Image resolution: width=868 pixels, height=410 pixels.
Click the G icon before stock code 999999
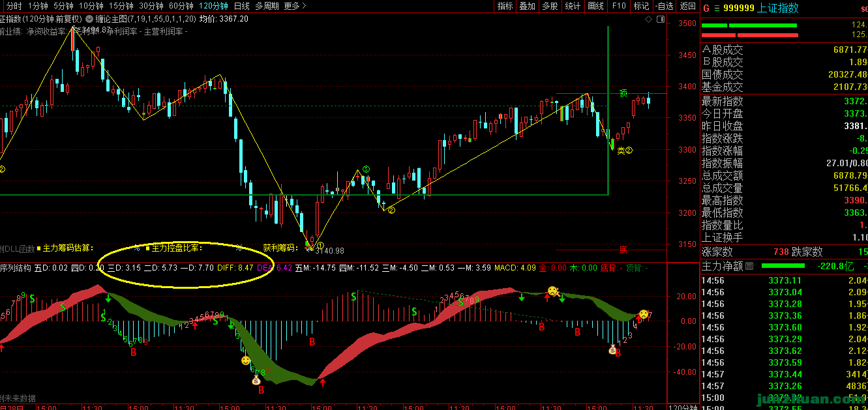click(x=706, y=8)
